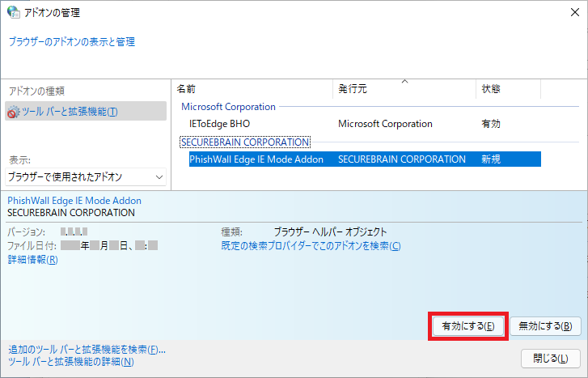588x378 pixels.
Task: Open 既定の検索プロバイダーでこのアドオンを検索(C) link
Action: pos(311,246)
